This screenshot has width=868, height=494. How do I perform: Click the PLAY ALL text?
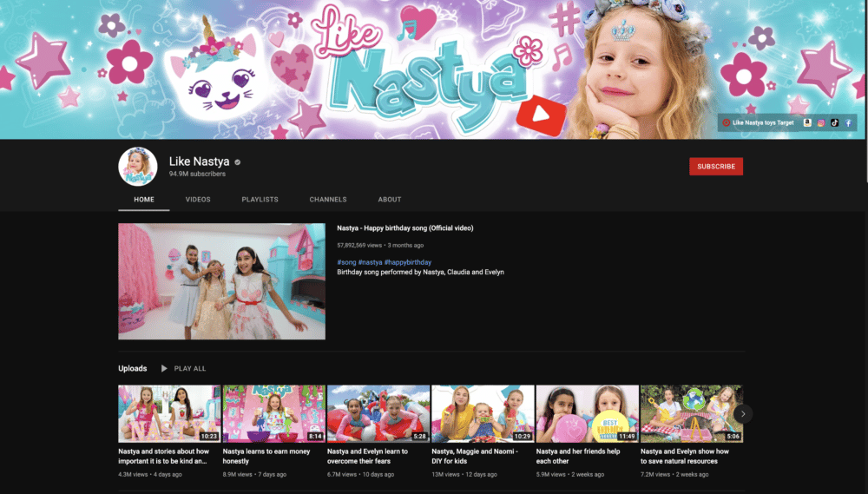[x=190, y=368]
